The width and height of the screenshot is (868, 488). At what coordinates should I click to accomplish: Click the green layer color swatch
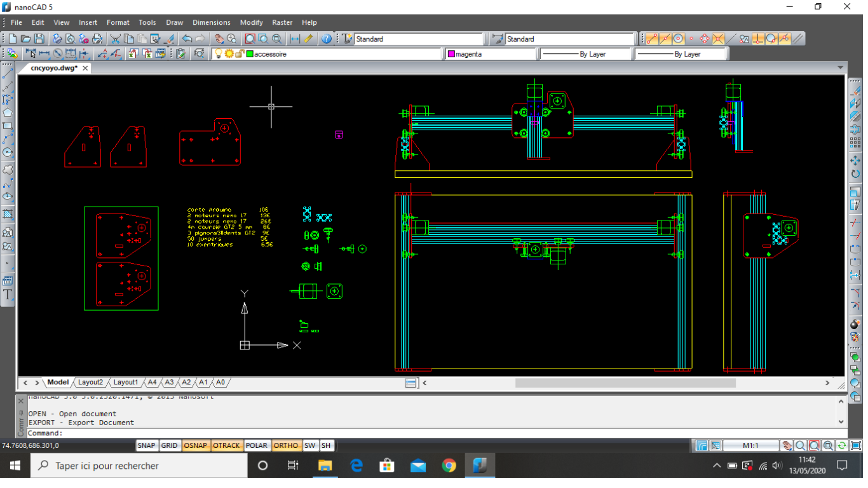click(x=250, y=54)
